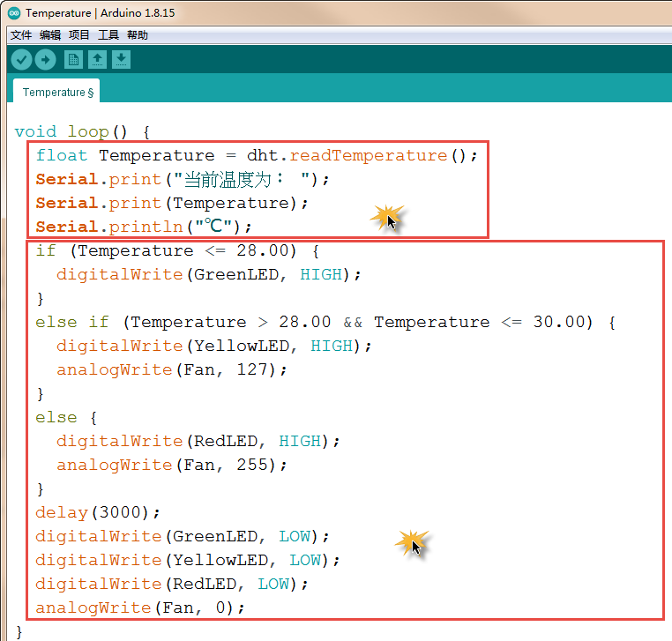Open a sketch with the up-arrow icon
The height and width of the screenshot is (641, 672).
tap(97, 60)
